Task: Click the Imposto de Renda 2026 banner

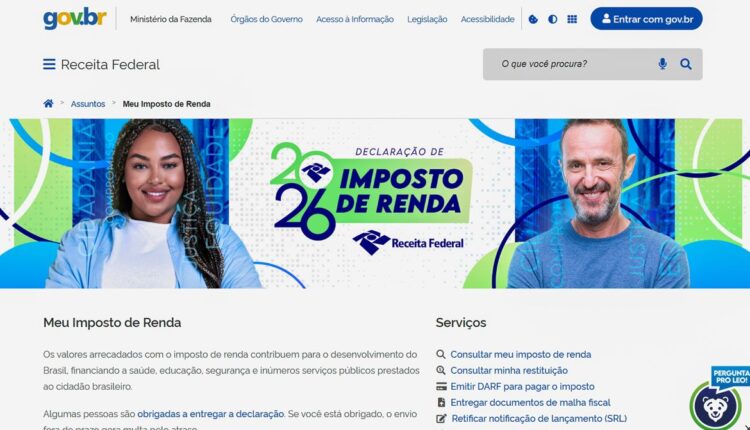Action: click(375, 203)
